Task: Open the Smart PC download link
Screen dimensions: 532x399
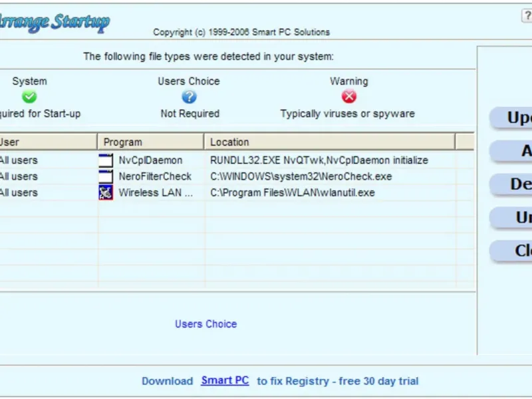Action: pos(225,380)
